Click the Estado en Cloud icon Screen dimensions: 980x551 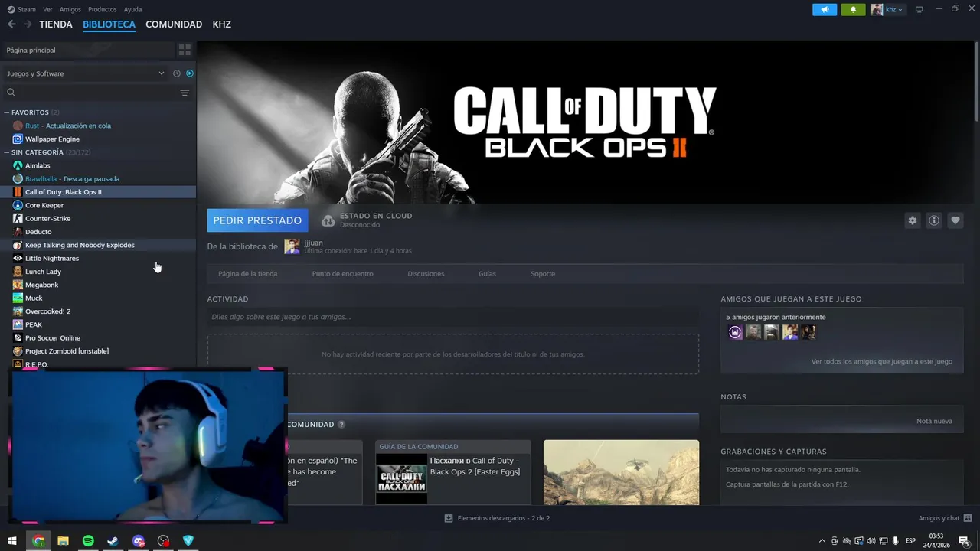click(328, 220)
